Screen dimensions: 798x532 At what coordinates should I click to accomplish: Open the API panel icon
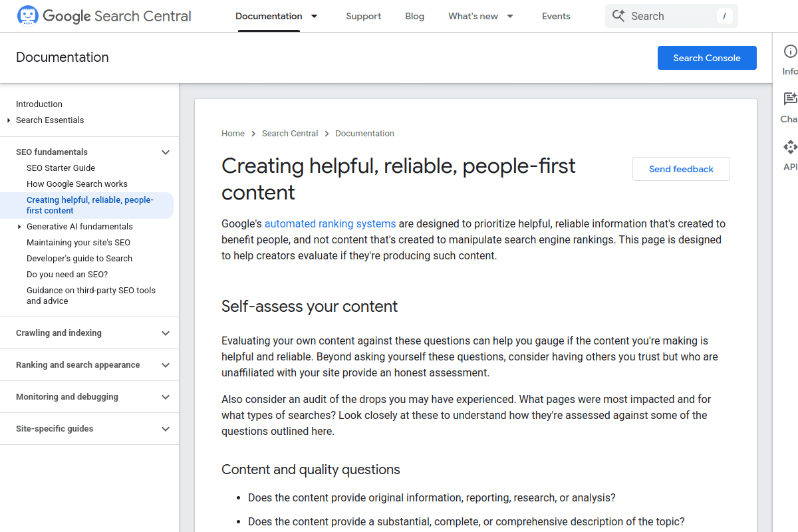(x=790, y=147)
